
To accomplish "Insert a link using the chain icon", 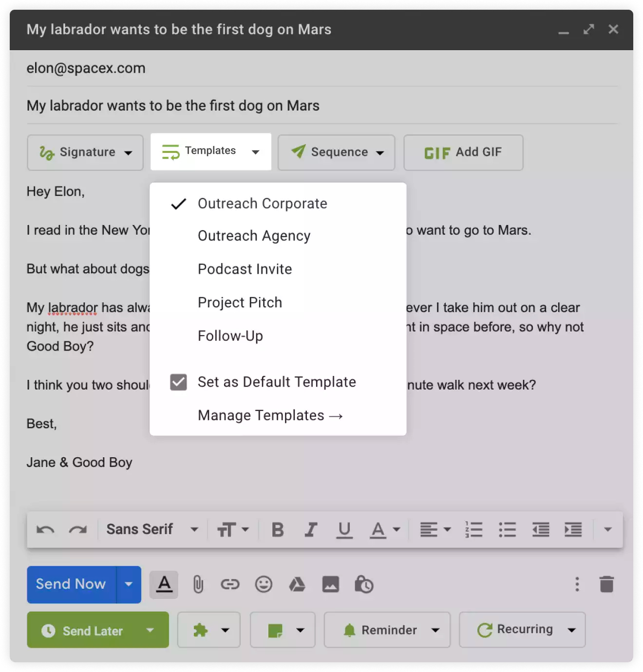I will tap(230, 584).
